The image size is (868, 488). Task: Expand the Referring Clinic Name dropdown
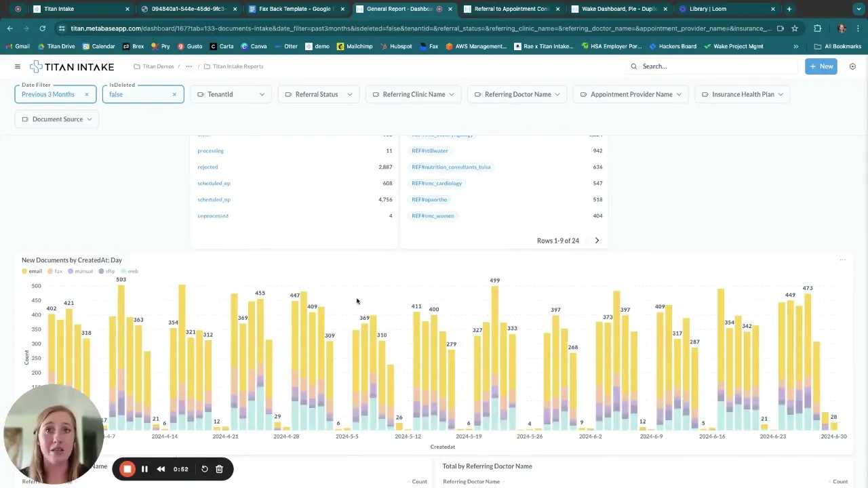point(413,94)
